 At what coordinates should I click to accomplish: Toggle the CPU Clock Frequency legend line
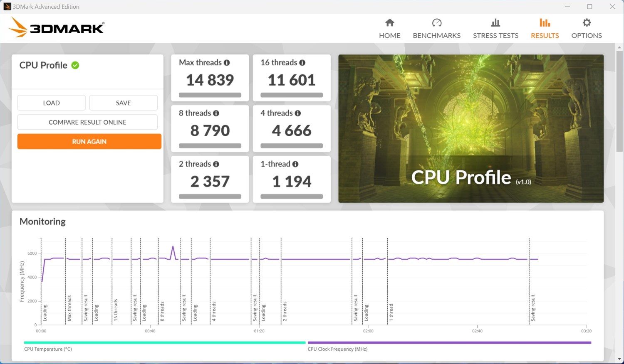click(449, 343)
